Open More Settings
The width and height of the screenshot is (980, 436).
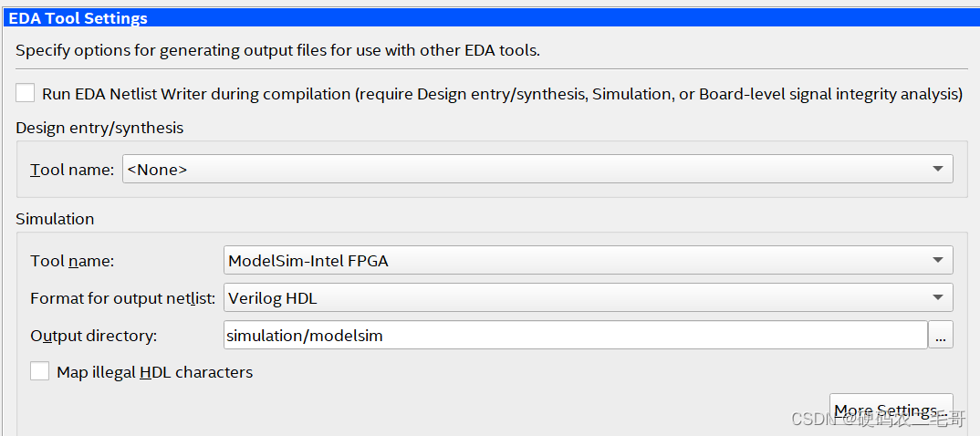[890, 410]
